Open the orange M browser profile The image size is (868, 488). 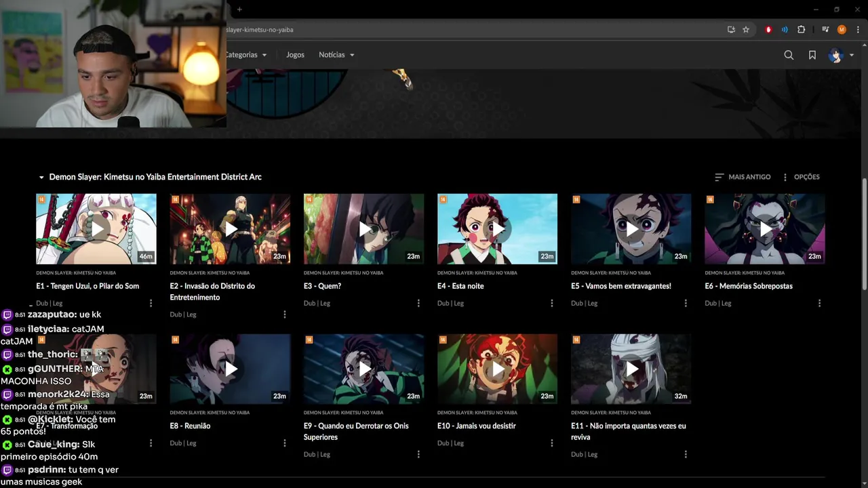tap(842, 30)
